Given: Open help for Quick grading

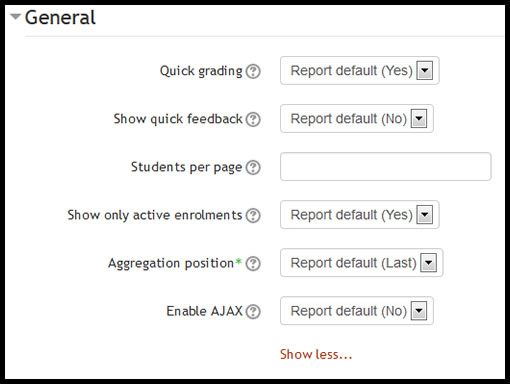Looking at the screenshot, I should [x=253, y=71].
